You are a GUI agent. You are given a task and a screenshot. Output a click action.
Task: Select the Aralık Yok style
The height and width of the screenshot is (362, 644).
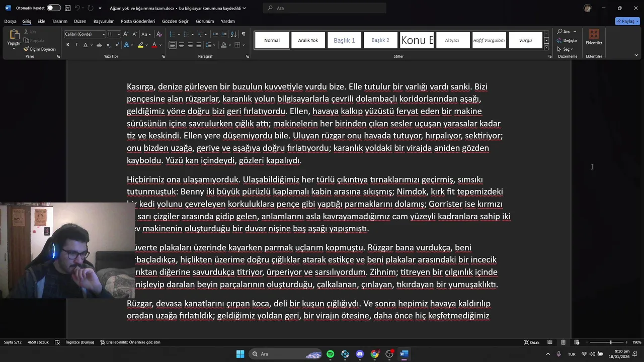(308, 40)
